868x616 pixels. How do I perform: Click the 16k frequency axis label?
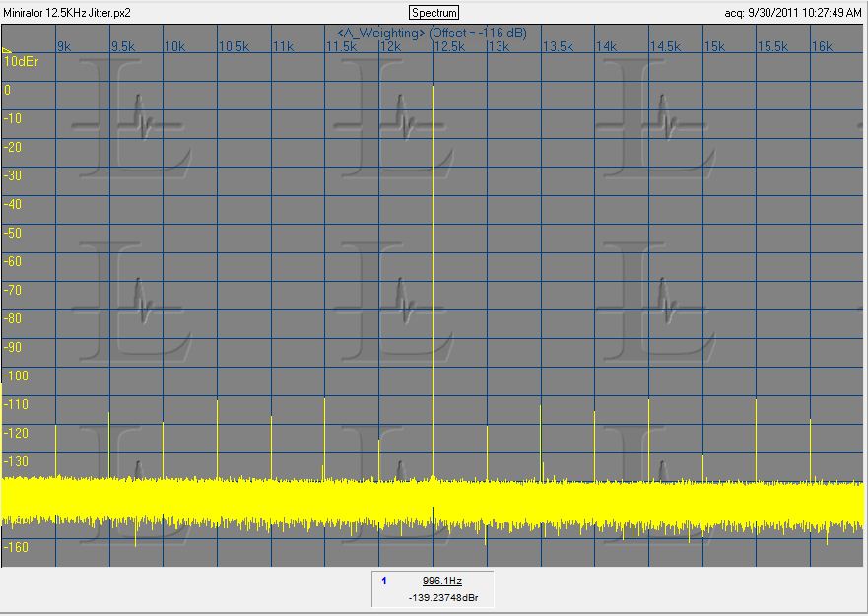[823, 47]
